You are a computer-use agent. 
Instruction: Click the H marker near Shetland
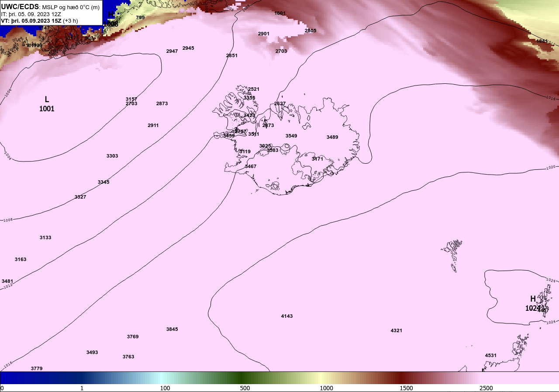tap(533, 299)
